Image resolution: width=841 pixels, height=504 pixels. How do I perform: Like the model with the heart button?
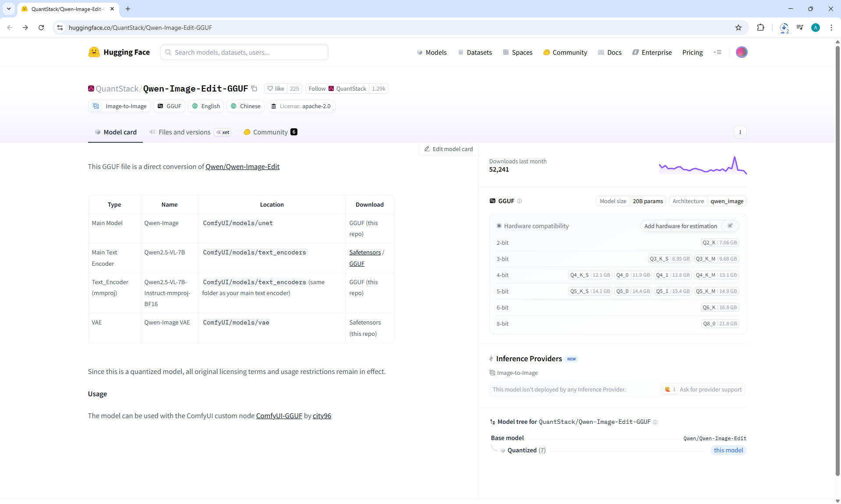pyautogui.click(x=276, y=88)
